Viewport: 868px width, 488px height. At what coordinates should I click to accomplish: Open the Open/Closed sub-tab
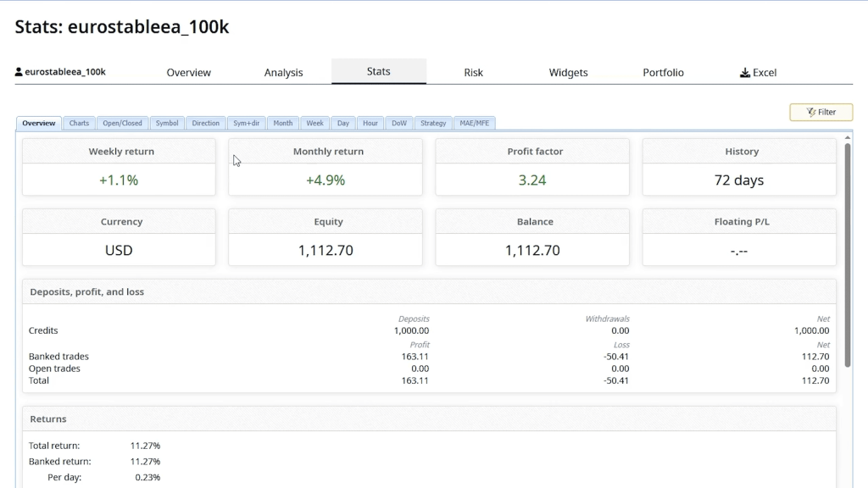123,123
